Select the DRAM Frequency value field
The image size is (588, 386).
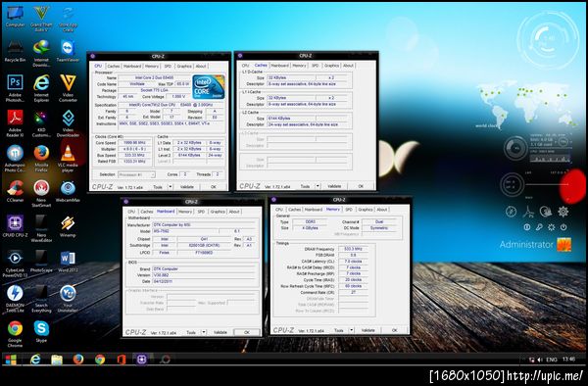[353, 249]
